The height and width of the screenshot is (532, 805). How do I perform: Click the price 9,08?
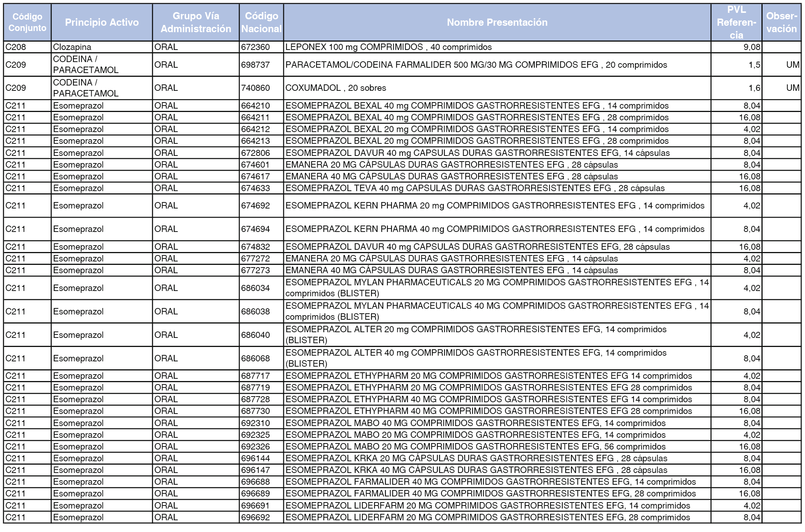(736, 47)
